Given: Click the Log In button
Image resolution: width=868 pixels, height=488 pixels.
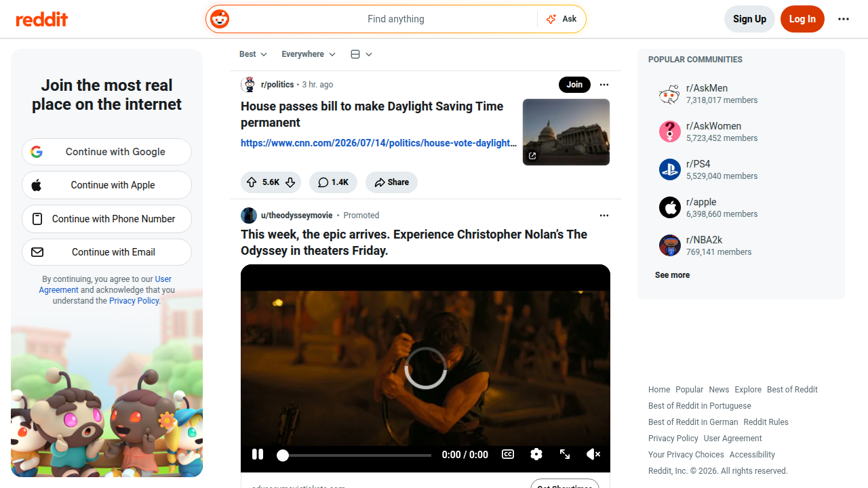Looking at the screenshot, I should [x=802, y=19].
